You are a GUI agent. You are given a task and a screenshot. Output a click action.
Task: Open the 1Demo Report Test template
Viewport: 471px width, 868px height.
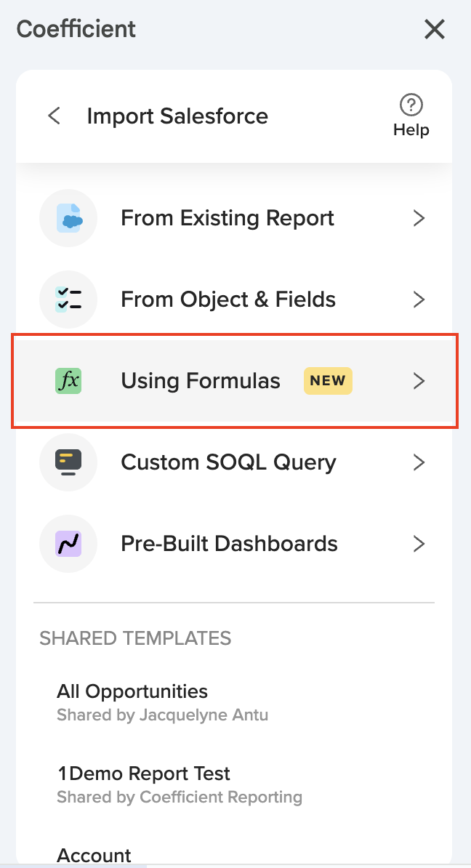point(143,773)
